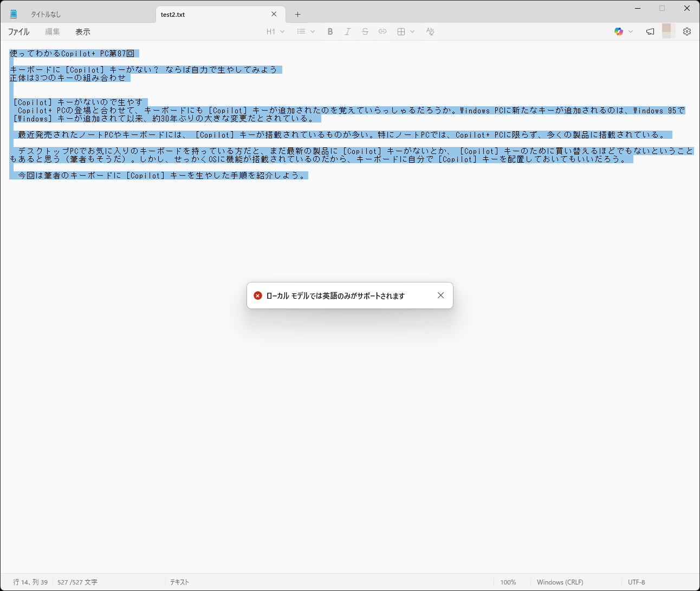700x591 pixels.
Task: Minimize the Notepad window
Action: click(x=638, y=8)
